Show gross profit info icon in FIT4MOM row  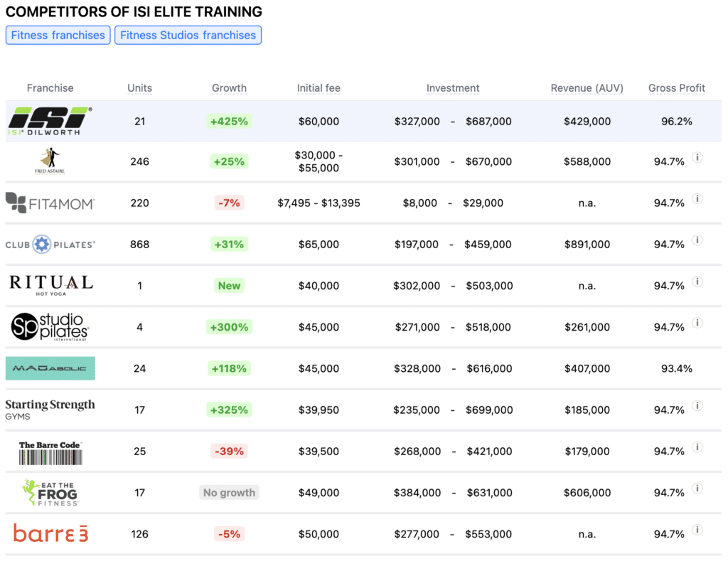point(697,198)
